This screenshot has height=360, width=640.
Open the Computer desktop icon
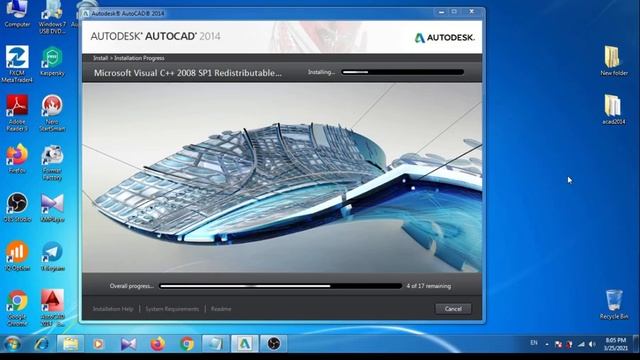coord(17,14)
